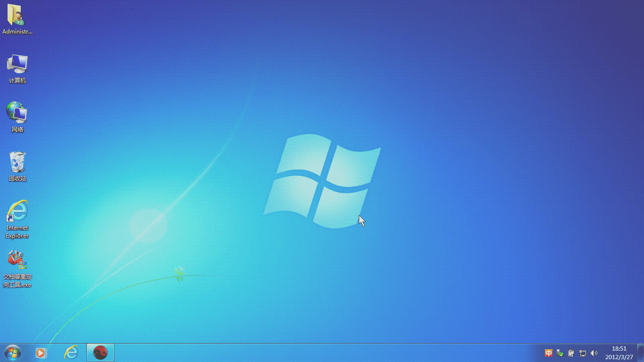Launch Windows Media Player from the taskbar
This screenshot has height=362, width=644.
pos(41,353)
